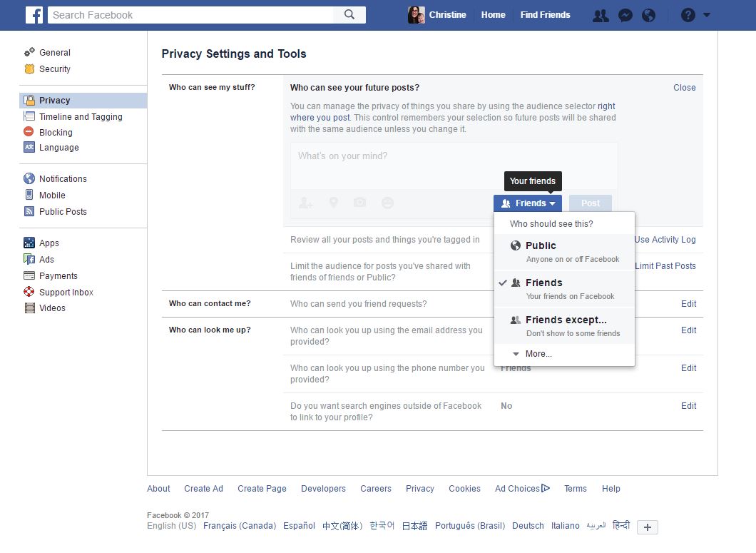Click the tag people icon in the composer
The height and width of the screenshot is (553, 756).
[x=305, y=203]
